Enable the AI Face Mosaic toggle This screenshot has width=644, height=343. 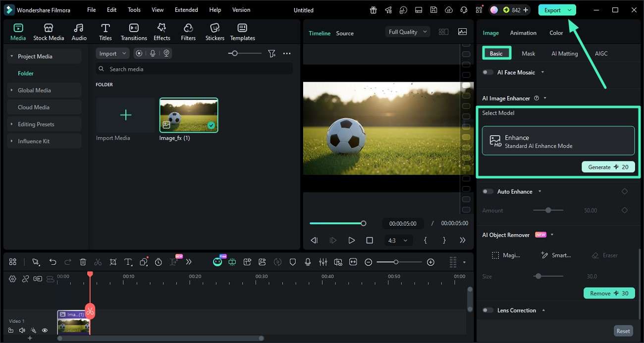coord(487,72)
